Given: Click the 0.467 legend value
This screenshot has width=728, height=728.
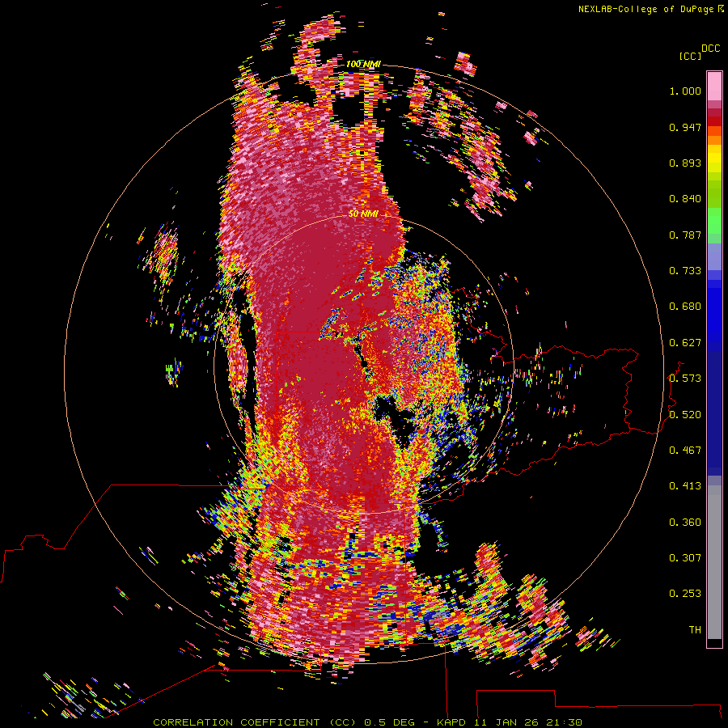Looking at the screenshot, I should [x=685, y=451].
